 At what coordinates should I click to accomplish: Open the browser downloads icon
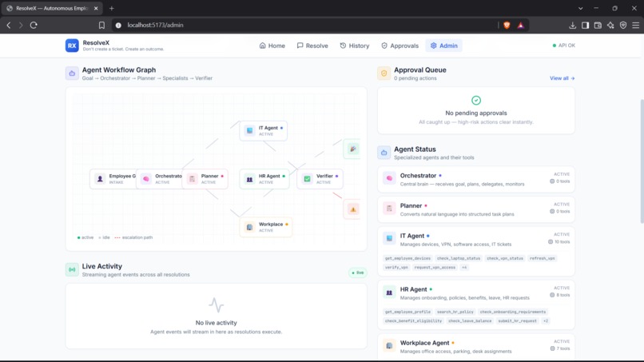point(573,25)
